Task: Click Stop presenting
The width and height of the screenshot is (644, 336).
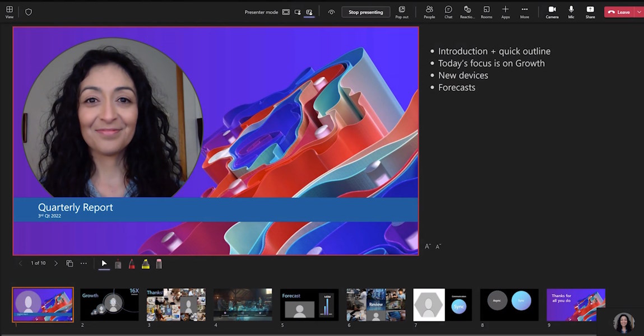Action: pyautogui.click(x=365, y=11)
